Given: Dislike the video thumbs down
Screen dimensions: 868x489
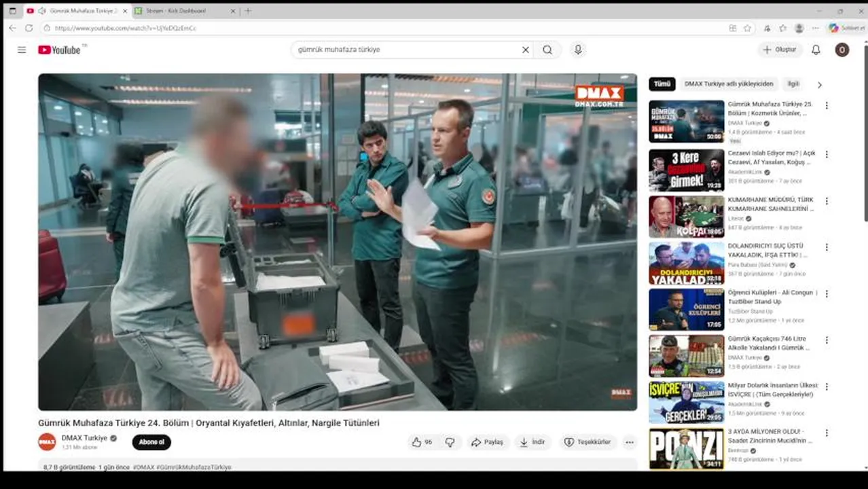Looking at the screenshot, I should coord(450,442).
